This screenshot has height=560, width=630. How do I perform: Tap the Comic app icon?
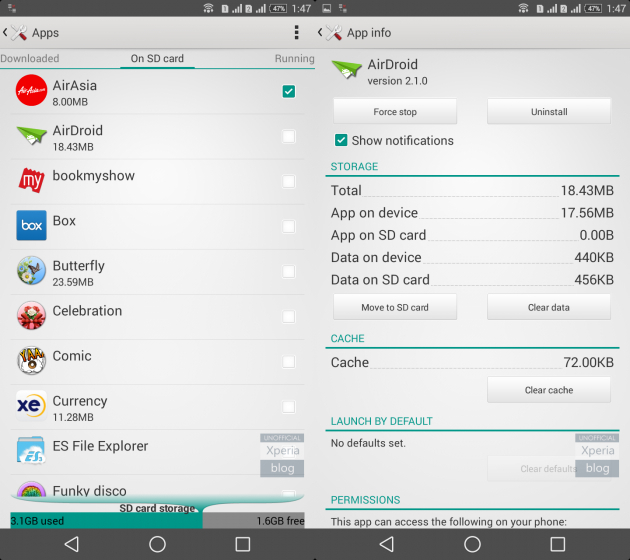click(x=32, y=361)
